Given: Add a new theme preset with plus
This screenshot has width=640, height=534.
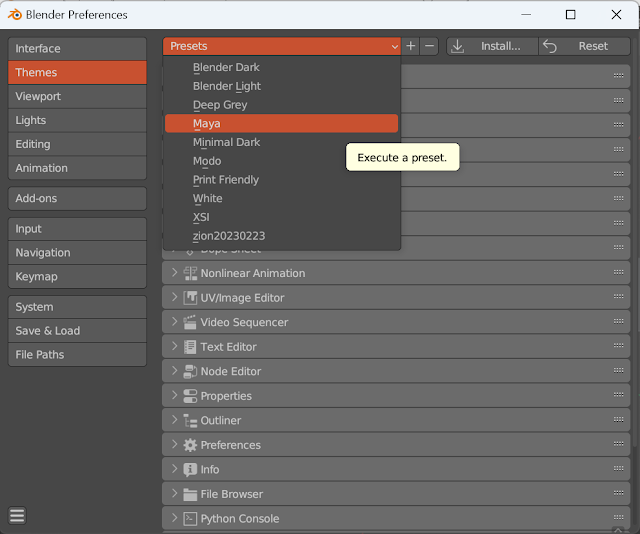Looking at the screenshot, I should tap(411, 46).
